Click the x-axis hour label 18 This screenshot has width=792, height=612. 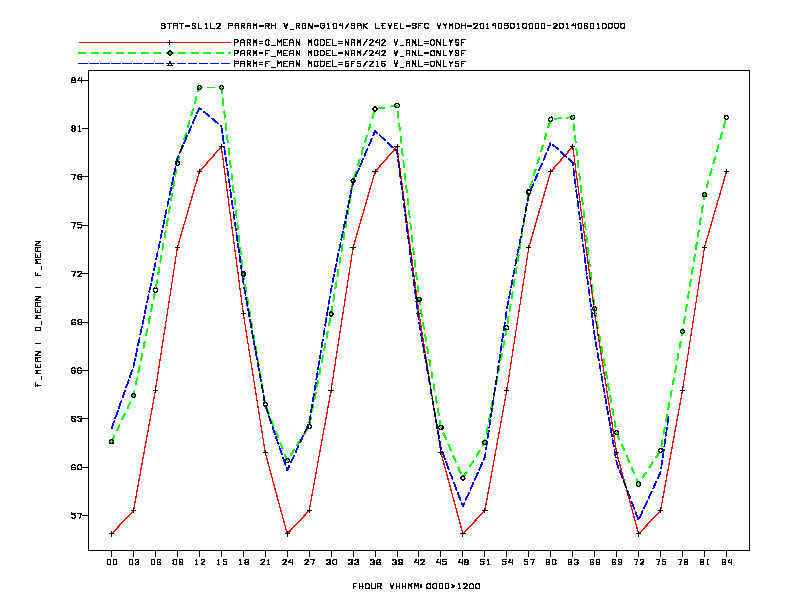tap(243, 562)
